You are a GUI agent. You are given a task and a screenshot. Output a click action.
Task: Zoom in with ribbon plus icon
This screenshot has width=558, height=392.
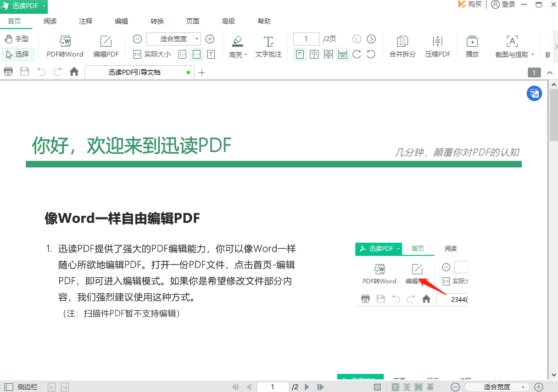click(x=210, y=39)
